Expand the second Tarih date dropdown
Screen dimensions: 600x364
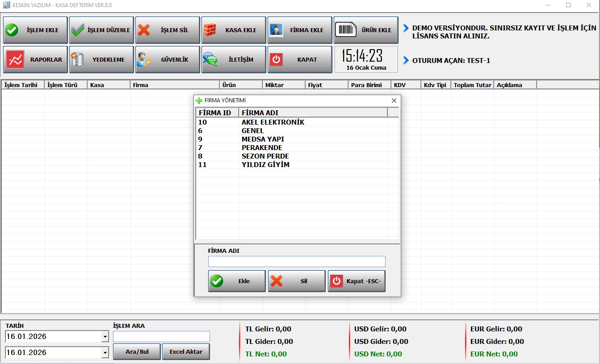[105, 353]
